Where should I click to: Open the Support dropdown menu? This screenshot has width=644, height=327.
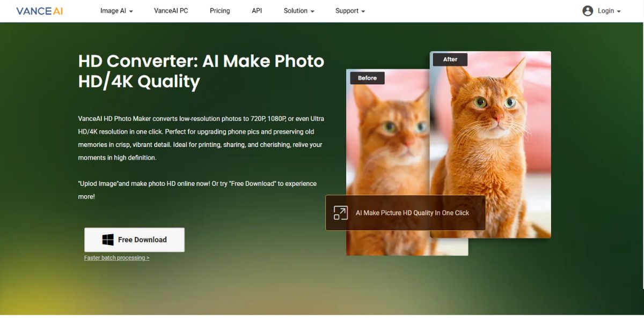click(350, 11)
